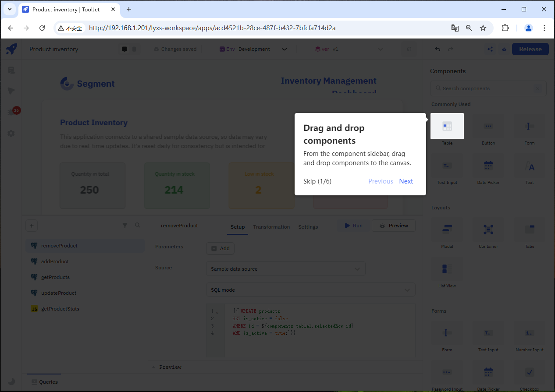The image size is (555, 392).
Task: Click the Quantity in total 250 card
Action: 92,186
